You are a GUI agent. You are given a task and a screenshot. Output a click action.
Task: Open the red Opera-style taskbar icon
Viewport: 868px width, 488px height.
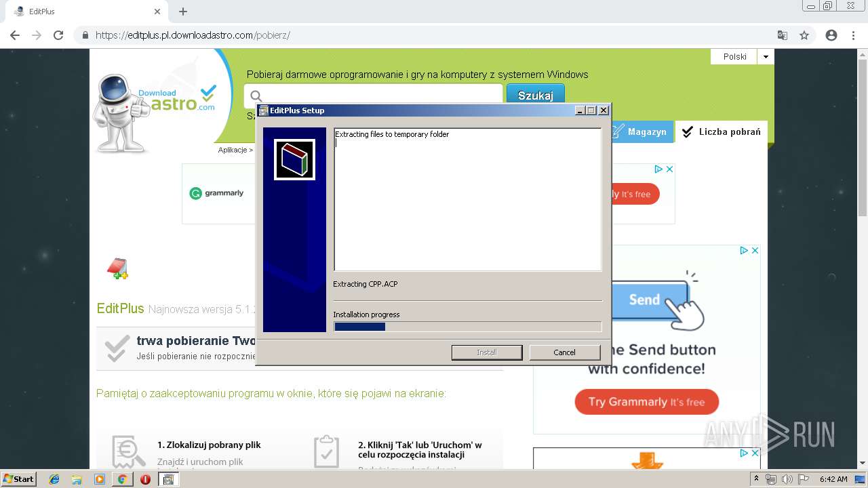click(x=145, y=479)
